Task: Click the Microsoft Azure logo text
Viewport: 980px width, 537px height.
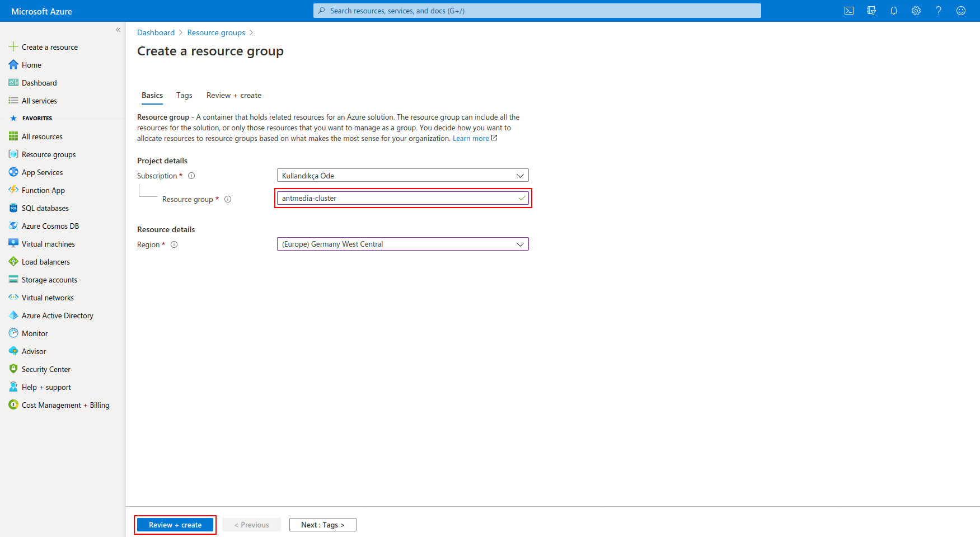Action: pyautogui.click(x=41, y=11)
